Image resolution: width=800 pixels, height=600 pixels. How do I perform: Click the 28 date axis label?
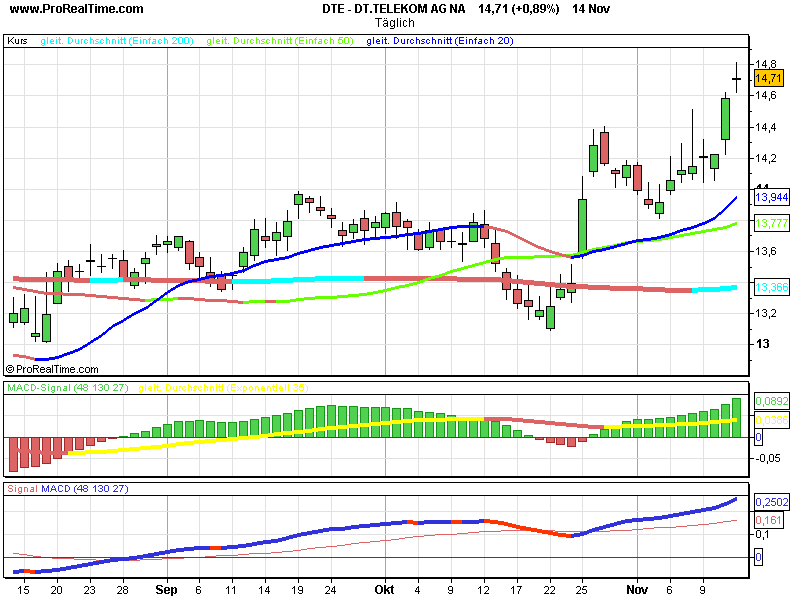point(122,590)
